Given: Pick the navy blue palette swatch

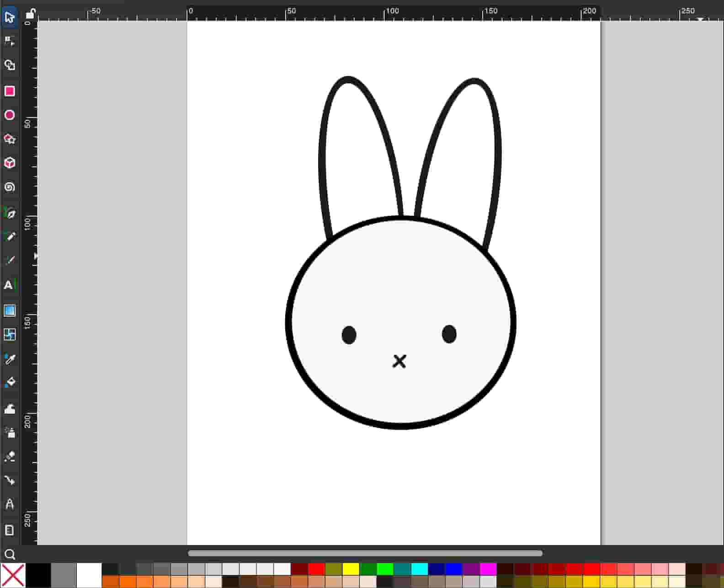Looking at the screenshot, I should tap(437, 569).
